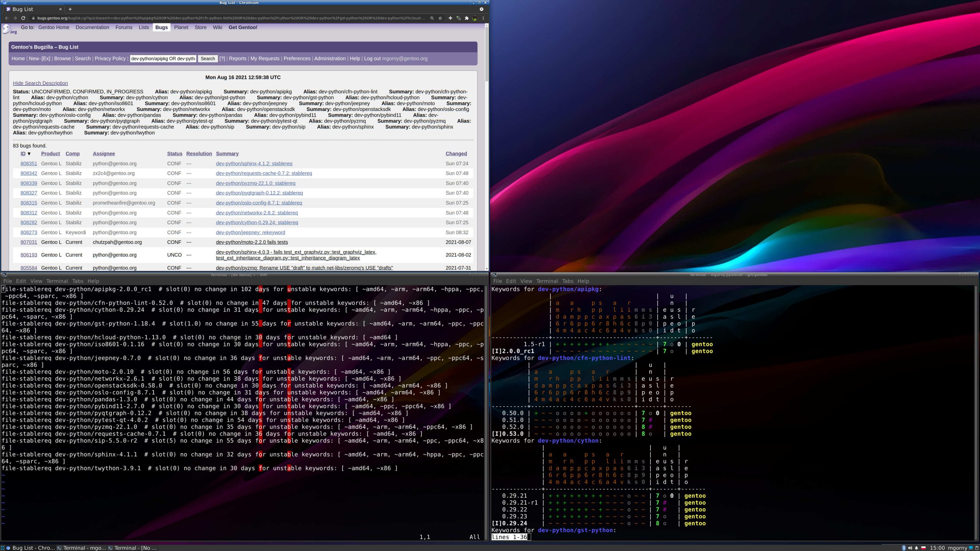
Task: Open the Documentation navigation link
Action: 92,27
